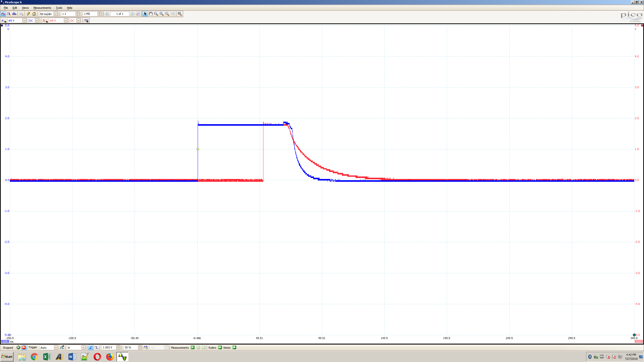Open Channel A ±5 V range dropdown
The height and width of the screenshot is (362, 644).
click(x=24, y=20)
